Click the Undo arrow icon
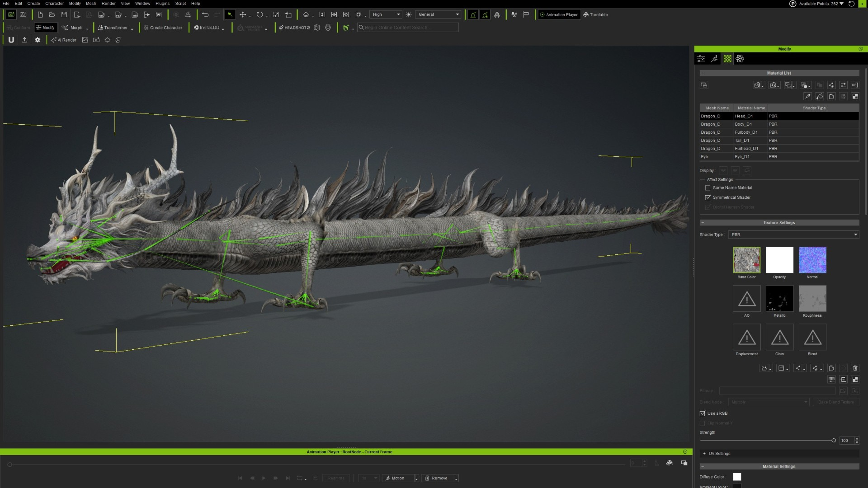 coord(205,14)
